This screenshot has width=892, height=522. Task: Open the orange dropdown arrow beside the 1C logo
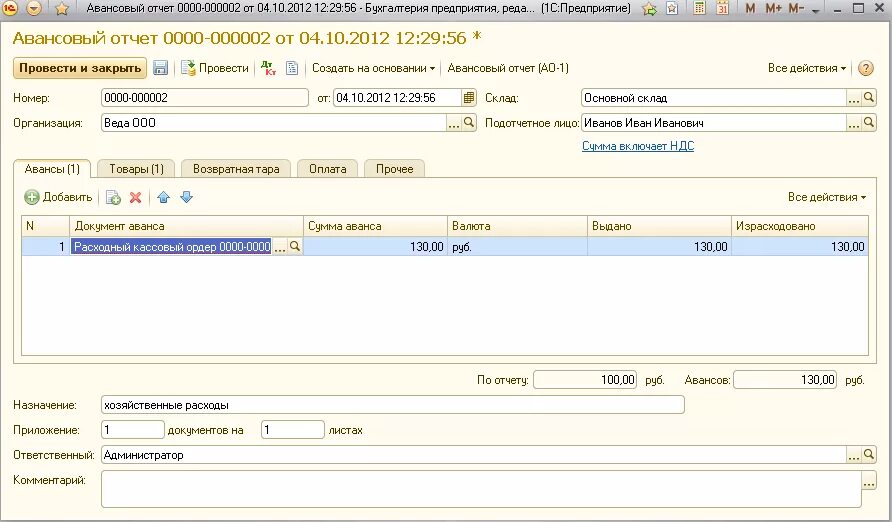(x=34, y=8)
